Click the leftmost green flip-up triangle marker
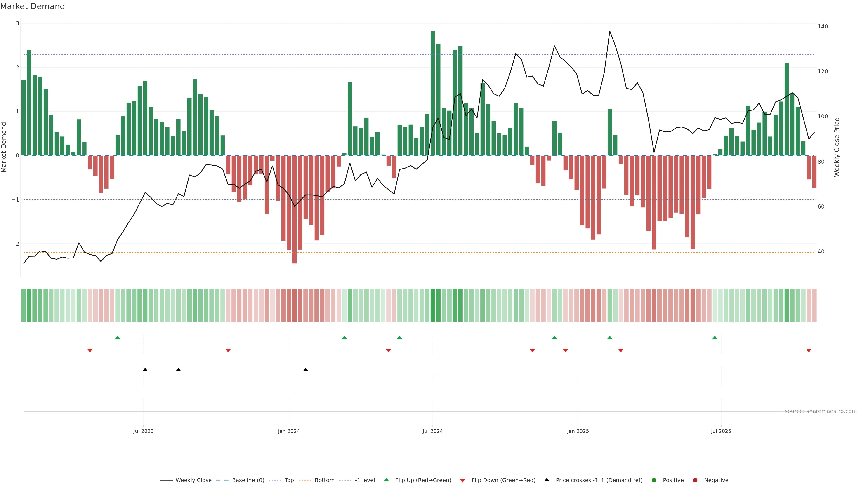The width and height of the screenshot is (868, 488). (x=118, y=338)
